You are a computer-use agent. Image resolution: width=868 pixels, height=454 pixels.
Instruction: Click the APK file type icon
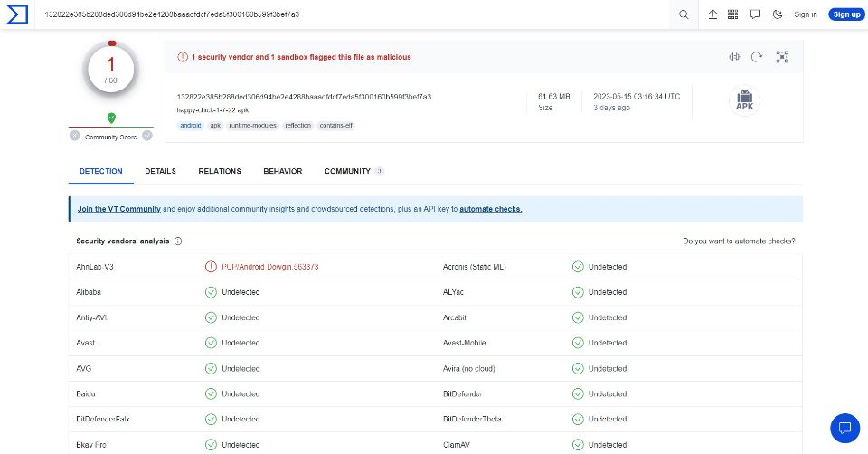click(x=744, y=100)
